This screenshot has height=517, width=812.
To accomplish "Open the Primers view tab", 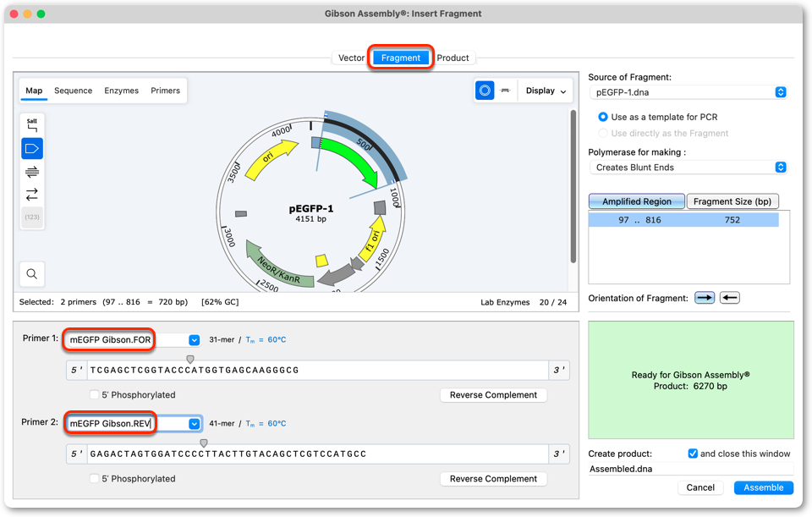I will pos(165,91).
